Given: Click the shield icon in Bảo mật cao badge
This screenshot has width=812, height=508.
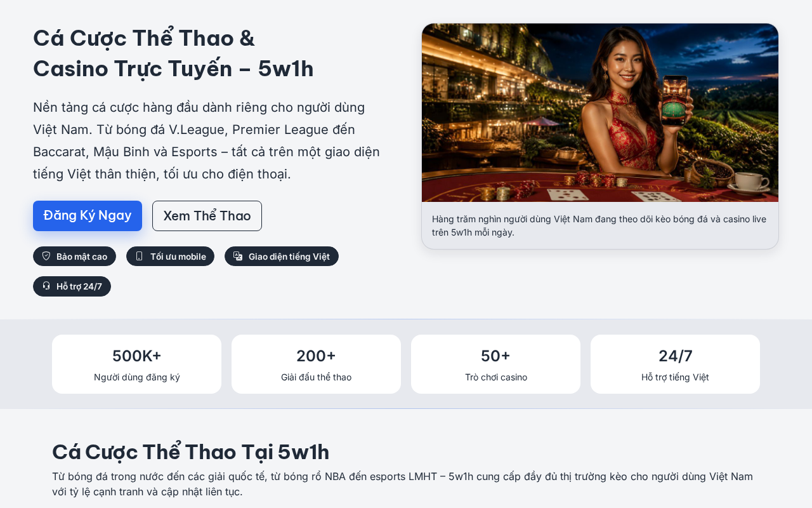Looking at the screenshot, I should (x=46, y=256).
